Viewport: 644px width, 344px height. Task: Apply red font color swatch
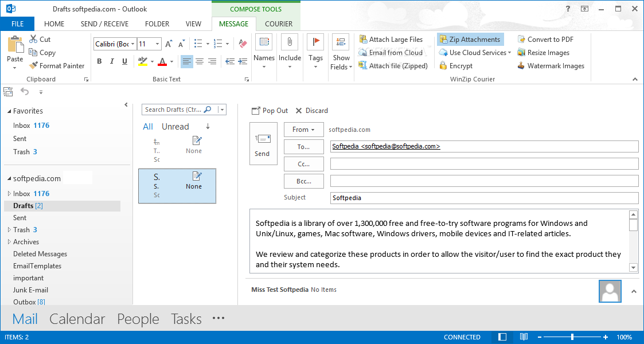point(163,61)
